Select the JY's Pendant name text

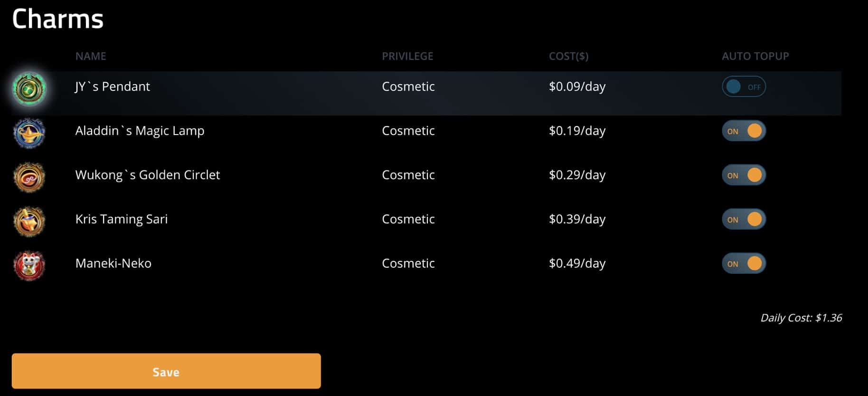point(113,87)
